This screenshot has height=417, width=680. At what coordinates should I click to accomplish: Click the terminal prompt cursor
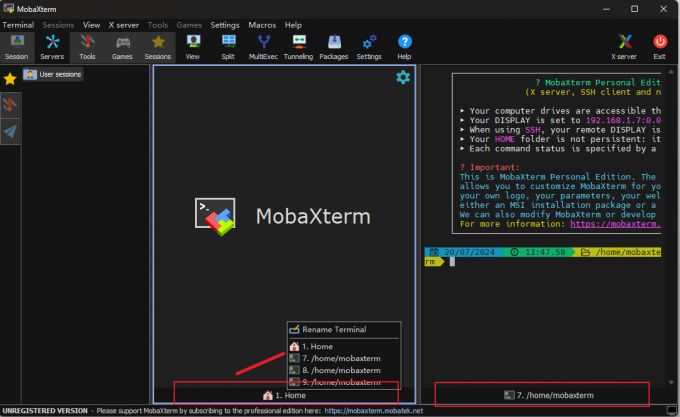[x=452, y=262]
